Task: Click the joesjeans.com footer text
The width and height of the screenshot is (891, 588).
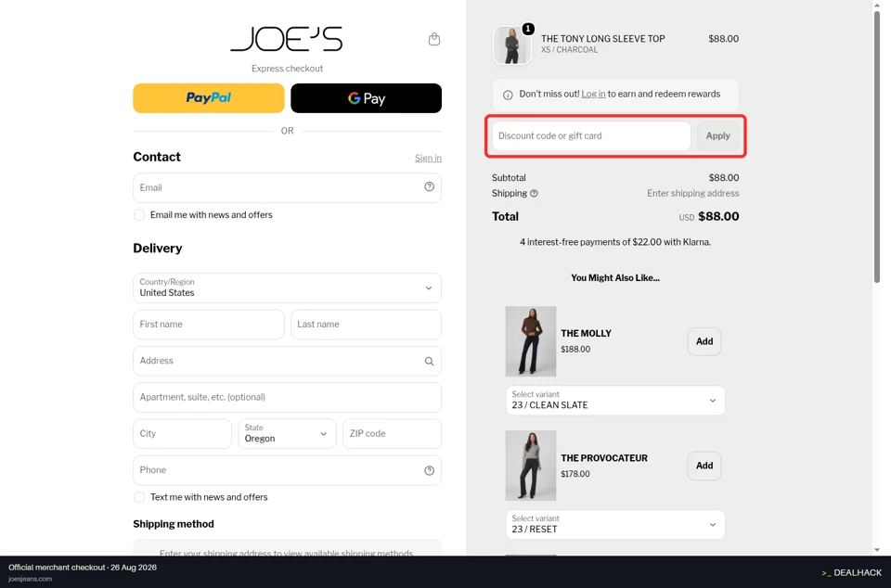Action: point(30,579)
